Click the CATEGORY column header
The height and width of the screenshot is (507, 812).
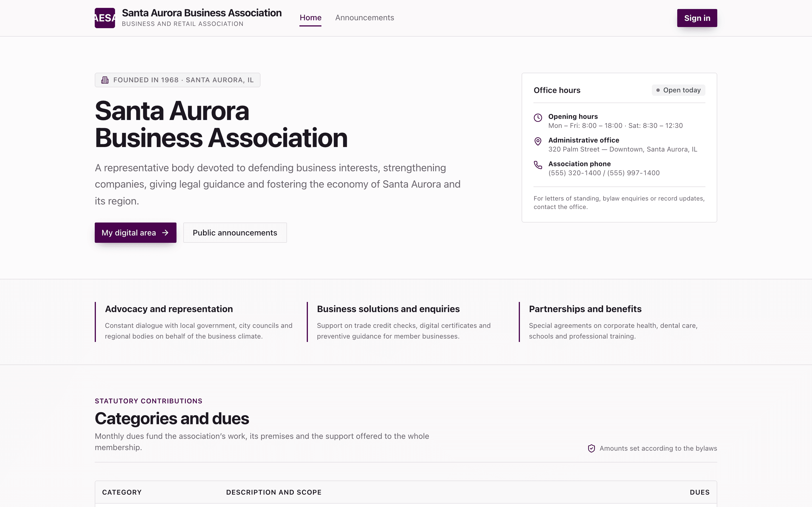(x=122, y=492)
